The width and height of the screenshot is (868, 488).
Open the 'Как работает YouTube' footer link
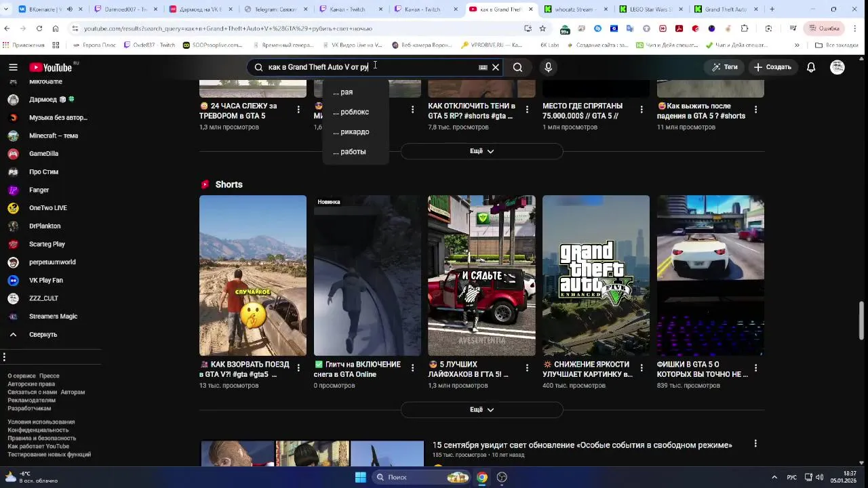pos(39,447)
